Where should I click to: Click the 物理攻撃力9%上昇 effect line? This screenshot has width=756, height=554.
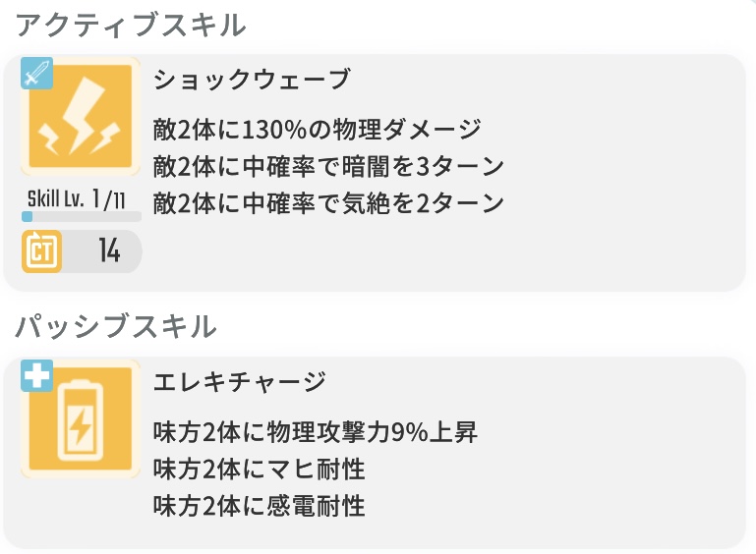tap(316, 432)
